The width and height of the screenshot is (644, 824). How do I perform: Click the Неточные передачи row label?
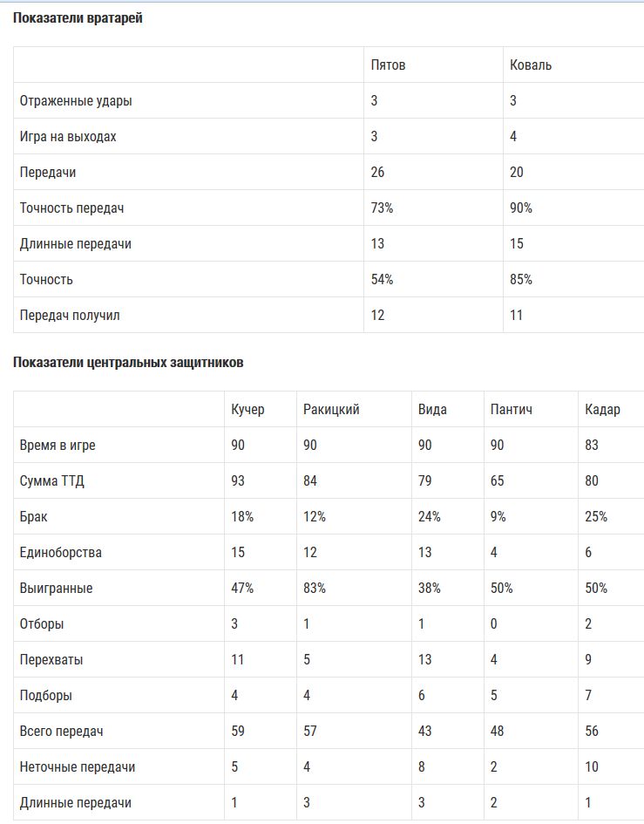(78, 767)
